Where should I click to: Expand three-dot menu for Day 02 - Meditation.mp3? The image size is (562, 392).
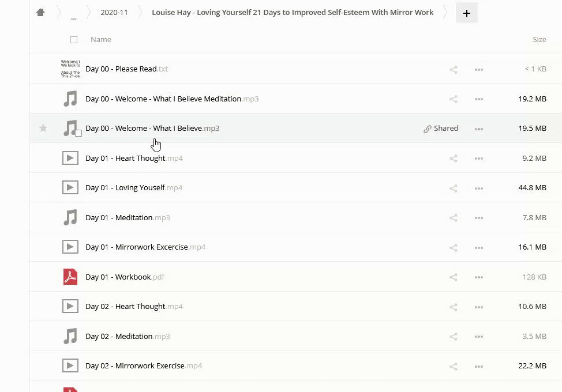pos(478,337)
